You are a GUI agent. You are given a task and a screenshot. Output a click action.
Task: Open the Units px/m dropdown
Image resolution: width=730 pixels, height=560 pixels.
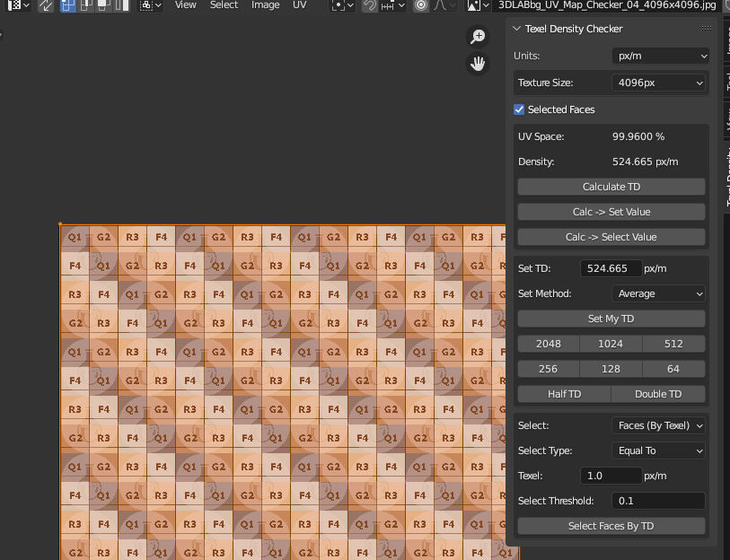click(660, 56)
